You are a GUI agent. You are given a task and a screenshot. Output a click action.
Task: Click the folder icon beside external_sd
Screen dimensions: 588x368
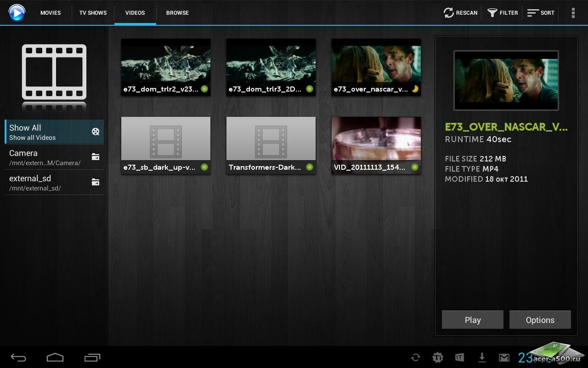click(x=96, y=182)
